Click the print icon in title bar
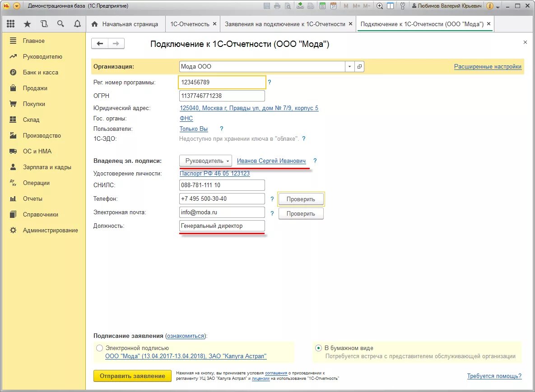The width and height of the screenshot is (535, 392). pos(277,6)
